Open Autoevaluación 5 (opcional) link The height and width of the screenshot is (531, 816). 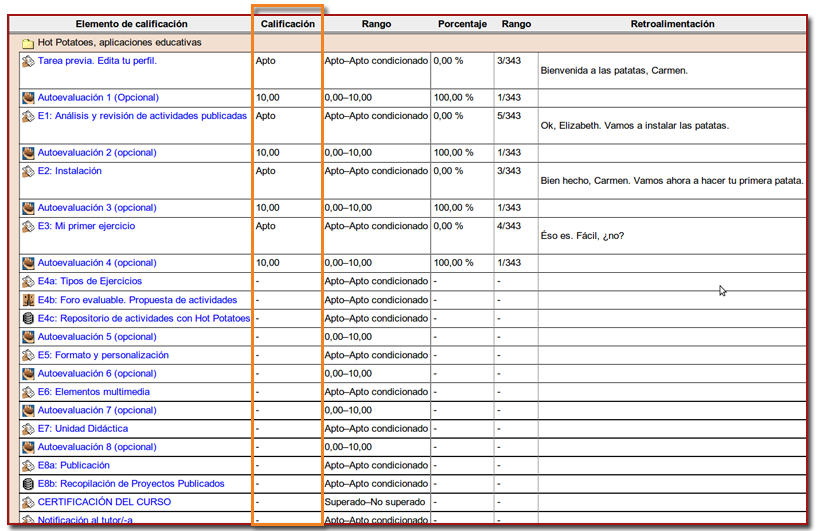(x=97, y=337)
